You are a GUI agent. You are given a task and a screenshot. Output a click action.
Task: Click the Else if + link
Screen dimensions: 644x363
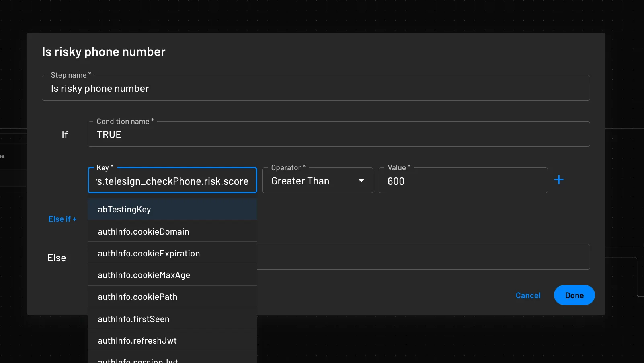click(x=62, y=219)
